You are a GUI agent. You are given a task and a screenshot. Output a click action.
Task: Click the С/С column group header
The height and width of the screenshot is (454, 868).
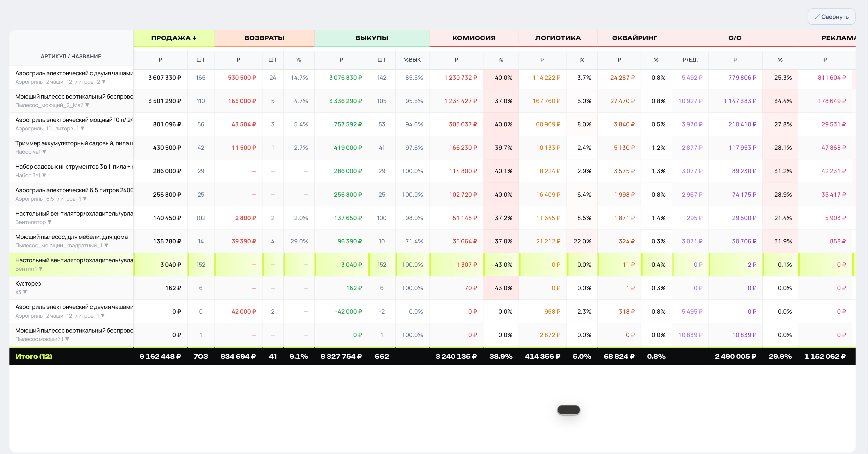pos(735,38)
